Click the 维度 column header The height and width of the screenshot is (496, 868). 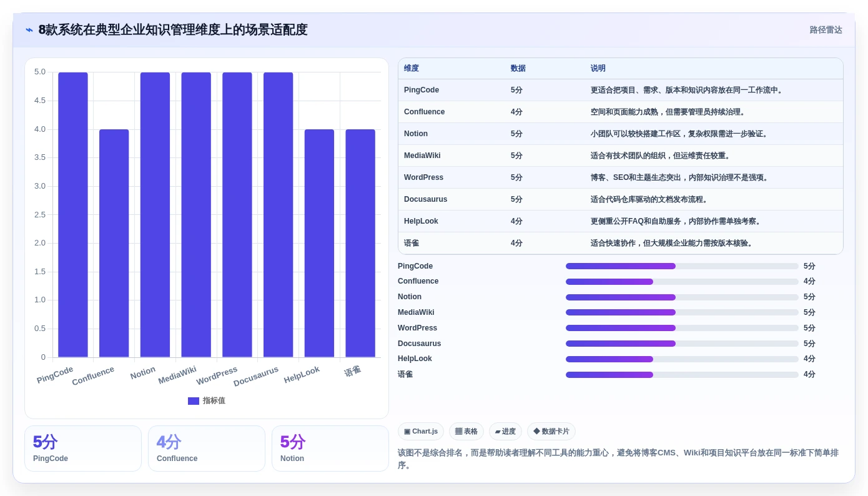pos(412,69)
